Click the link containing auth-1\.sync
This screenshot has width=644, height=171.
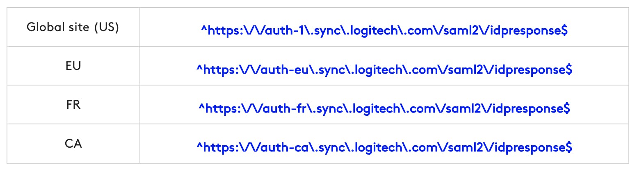click(384, 30)
